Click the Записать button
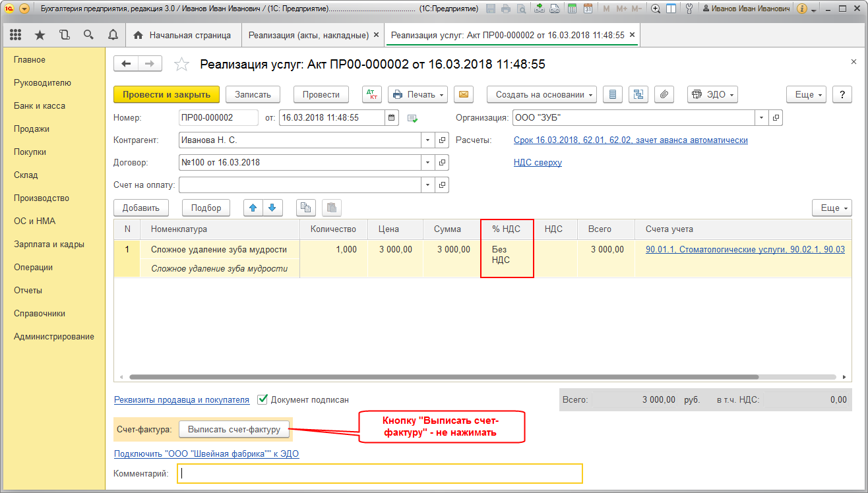Image resolution: width=868 pixels, height=493 pixels. pos(253,94)
